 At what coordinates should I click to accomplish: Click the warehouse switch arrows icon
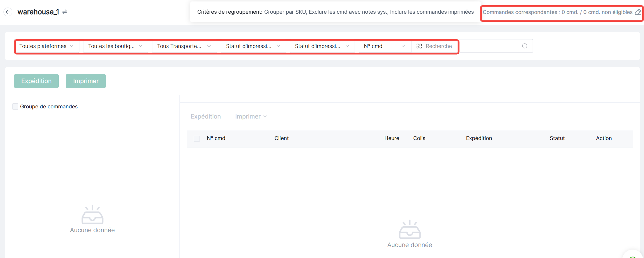[x=65, y=12]
